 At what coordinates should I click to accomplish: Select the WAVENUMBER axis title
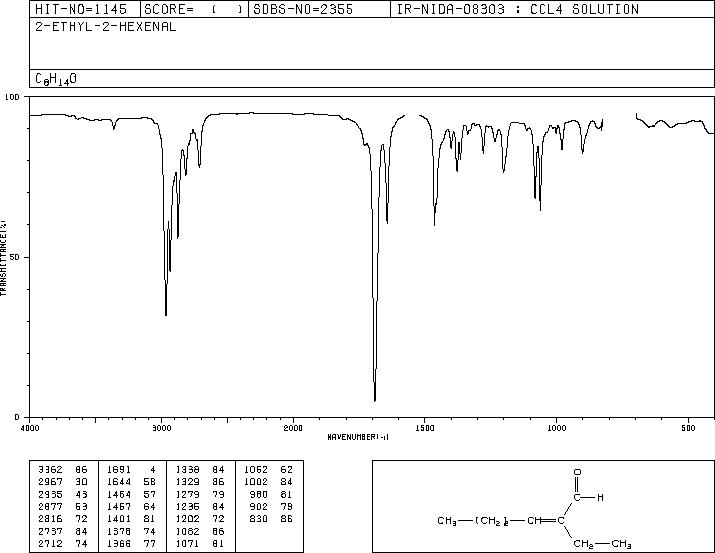358,437
